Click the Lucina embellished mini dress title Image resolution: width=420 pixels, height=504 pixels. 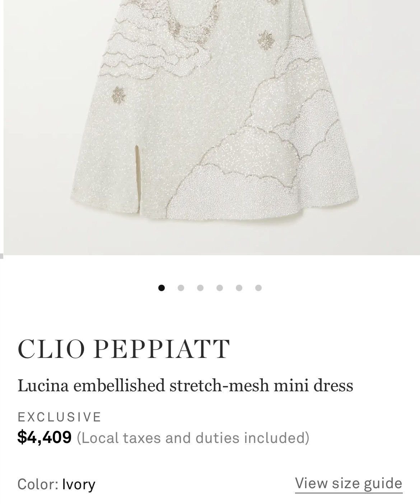pyautogui.click(x=185, y=386)
